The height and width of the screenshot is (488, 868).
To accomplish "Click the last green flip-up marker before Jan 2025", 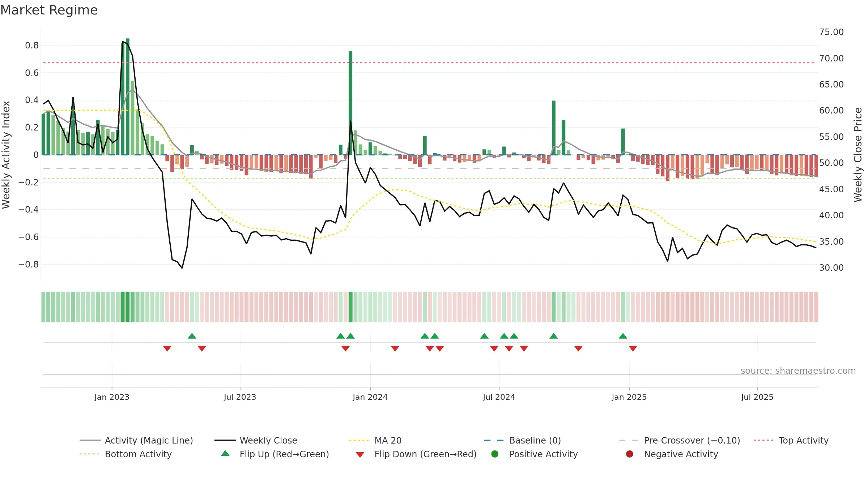I will (623, 336).
